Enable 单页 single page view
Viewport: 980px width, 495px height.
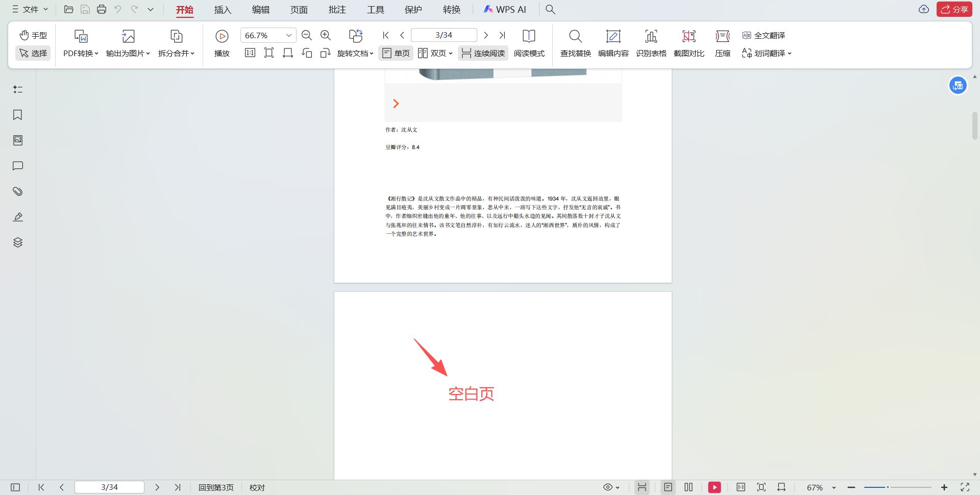coord(396,53)
